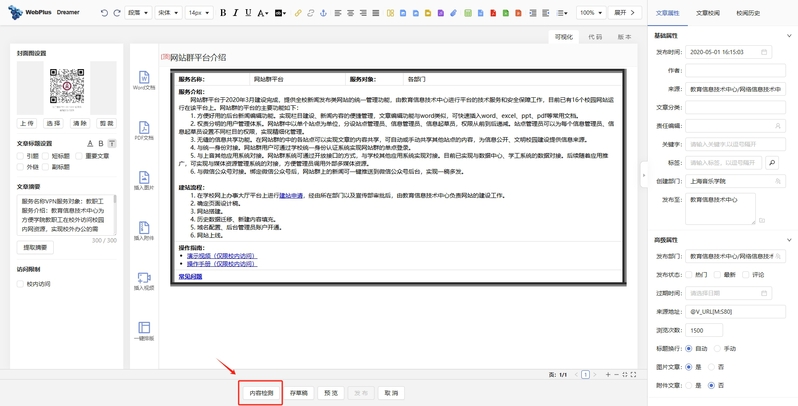This screenshot has height=406, width=798.
Task: Click the 内容检测 button
Action: 261,393
